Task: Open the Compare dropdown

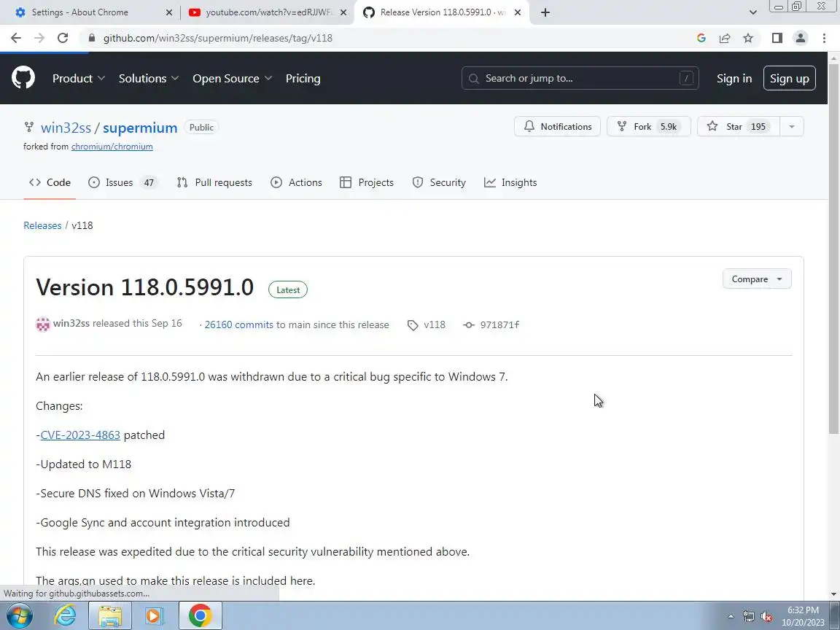Action: click(756, 279)
